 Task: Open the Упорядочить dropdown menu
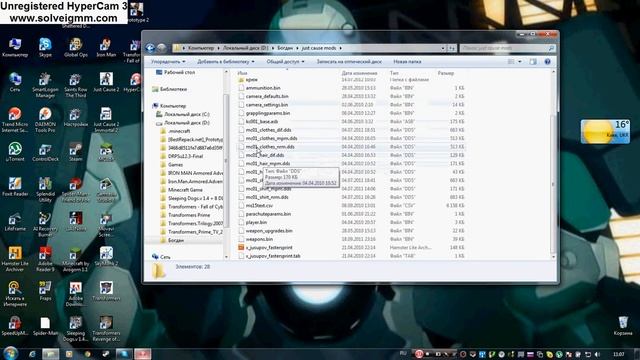click(168, 62)
